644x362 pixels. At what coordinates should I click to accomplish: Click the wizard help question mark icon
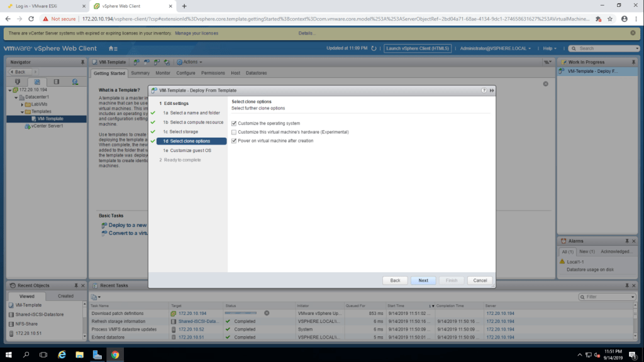click(x=484, y=90)
